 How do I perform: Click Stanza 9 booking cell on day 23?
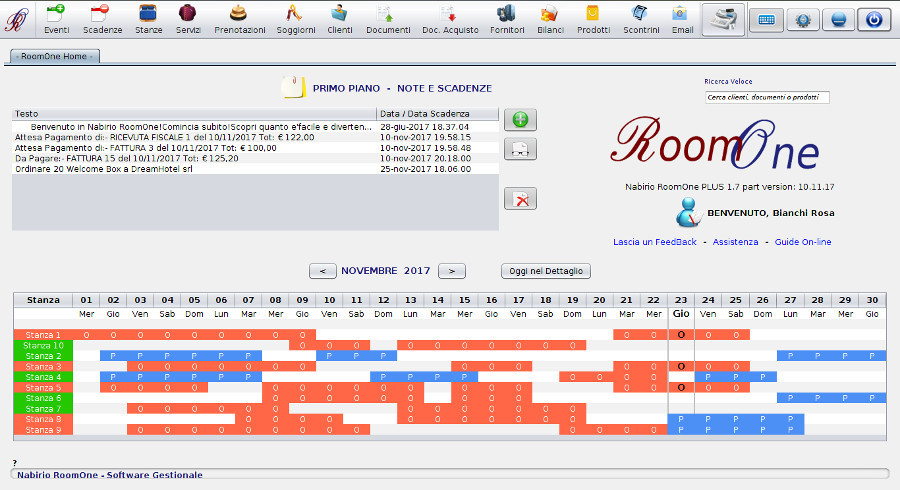tap(681, 430)
